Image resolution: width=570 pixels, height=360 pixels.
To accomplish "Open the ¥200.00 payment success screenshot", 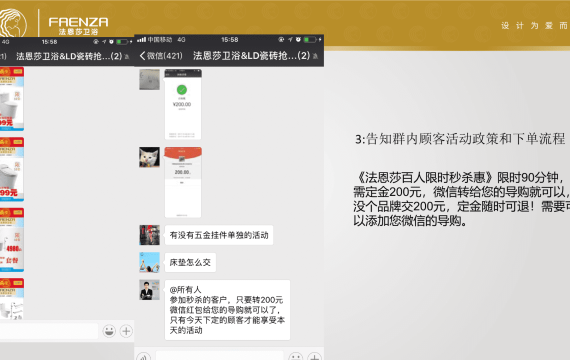I will [183, 104].
